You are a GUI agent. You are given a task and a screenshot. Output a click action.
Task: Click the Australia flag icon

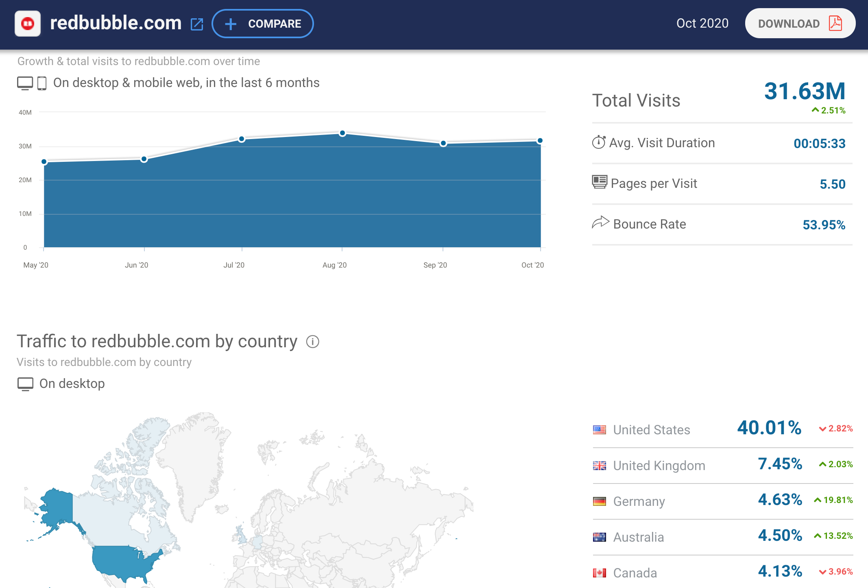[600, 537]
